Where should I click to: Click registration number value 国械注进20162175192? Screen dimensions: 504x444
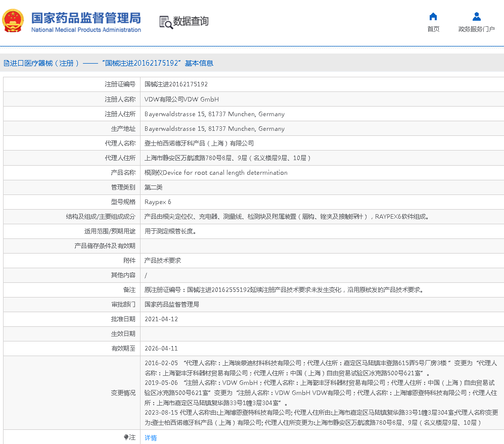tap(176, 84)
